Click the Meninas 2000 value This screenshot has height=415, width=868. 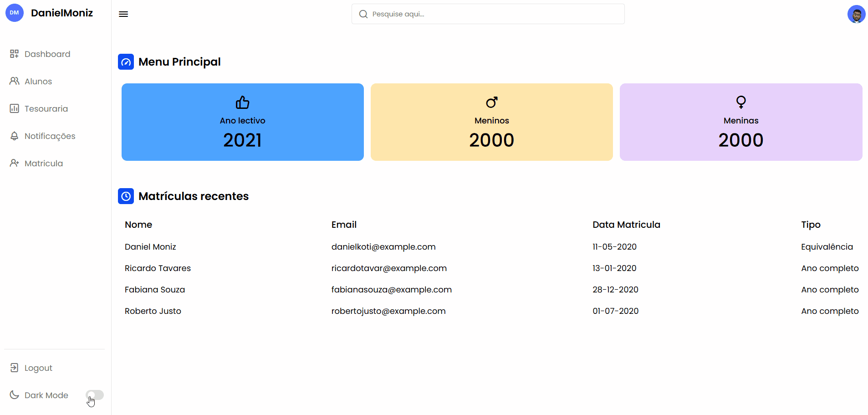pyautogui.click(x=741, y=140)
